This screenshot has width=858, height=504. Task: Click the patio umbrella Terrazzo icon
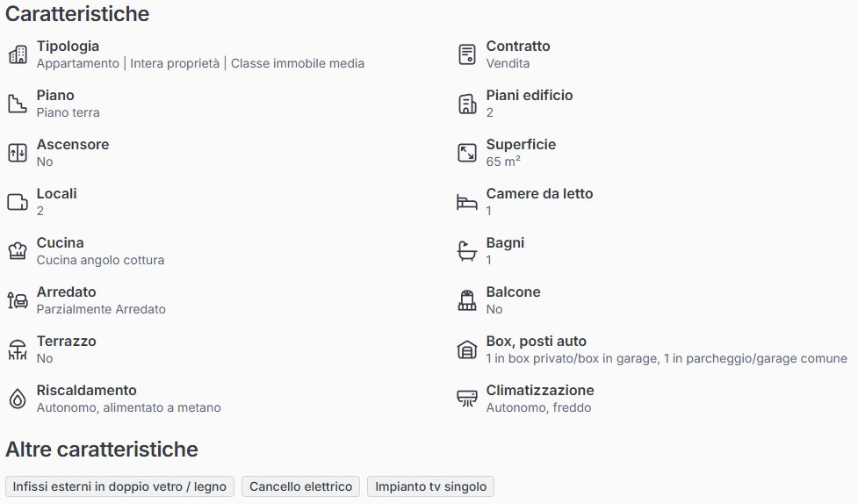pos(18,349)
